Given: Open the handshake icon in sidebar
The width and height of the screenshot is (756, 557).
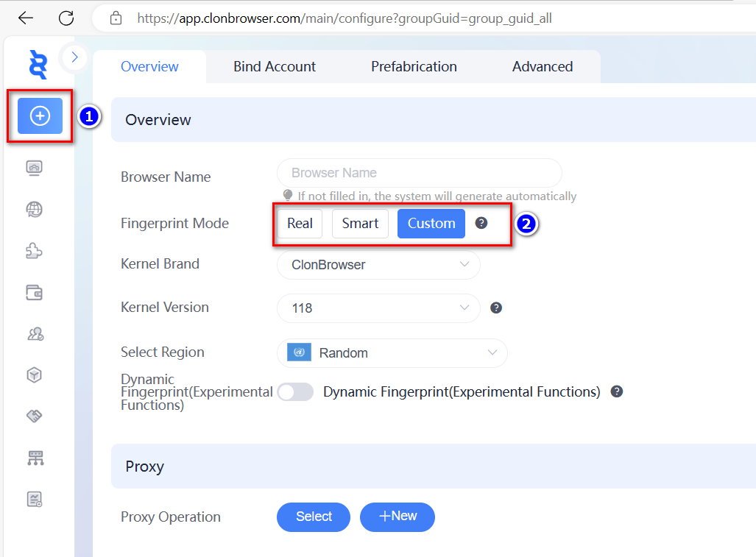Looking at the screenshot, I should coord(35,416).
